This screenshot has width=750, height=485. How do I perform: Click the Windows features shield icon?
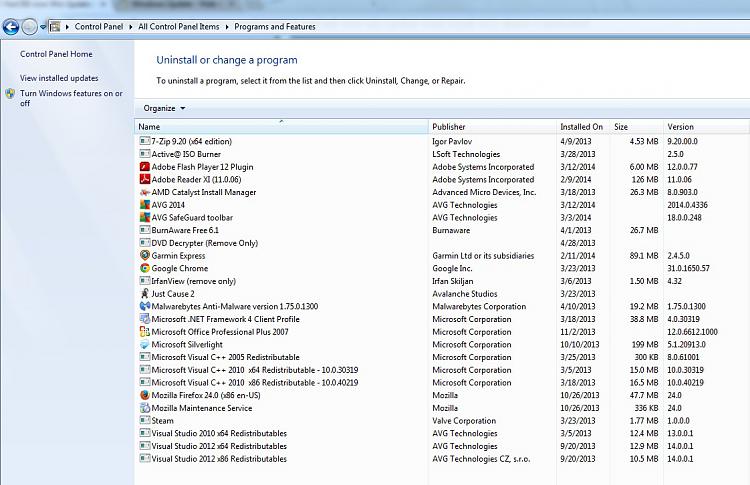click(10, 93)
